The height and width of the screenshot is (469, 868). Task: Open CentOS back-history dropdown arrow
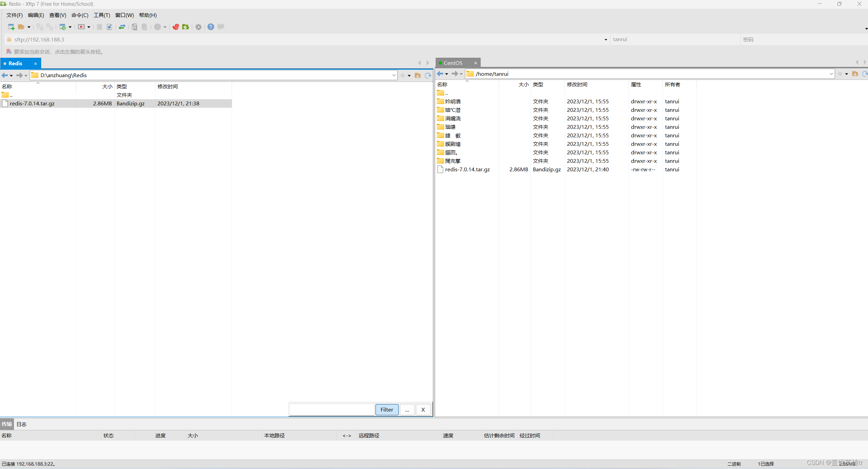447,74
